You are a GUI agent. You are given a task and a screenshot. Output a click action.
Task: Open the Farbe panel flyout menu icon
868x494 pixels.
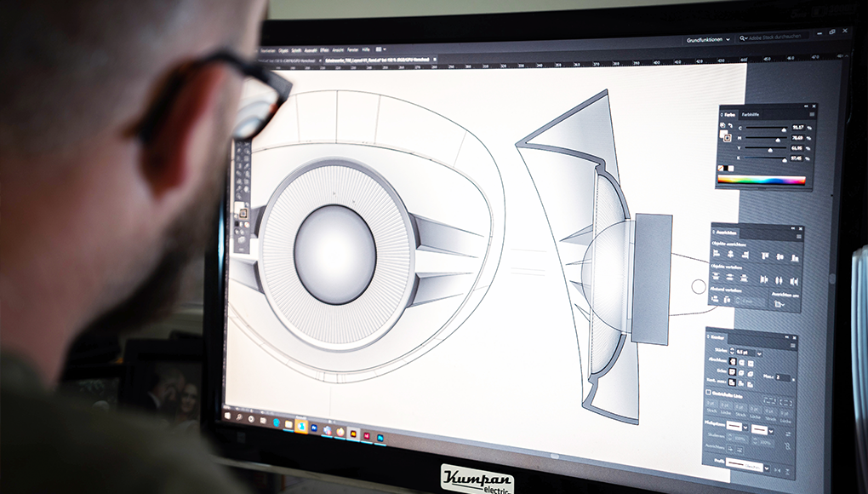(812, 114)
